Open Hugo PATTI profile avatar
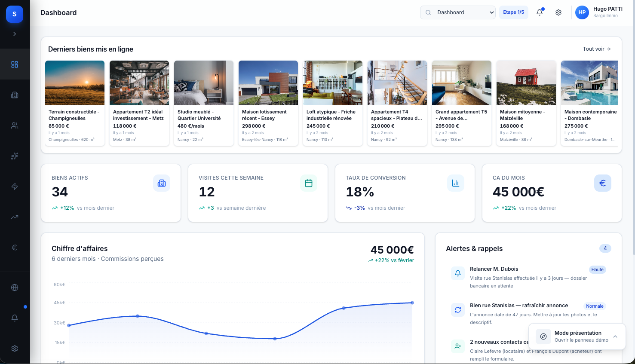Viewport: 635px width, 364px height. click(582, 12)
